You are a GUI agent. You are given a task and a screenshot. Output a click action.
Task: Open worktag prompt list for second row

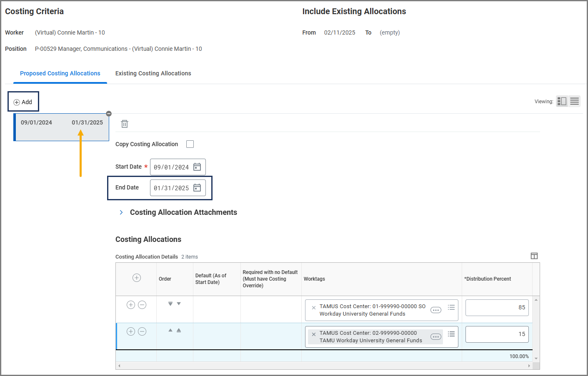(x=451, y=334)
